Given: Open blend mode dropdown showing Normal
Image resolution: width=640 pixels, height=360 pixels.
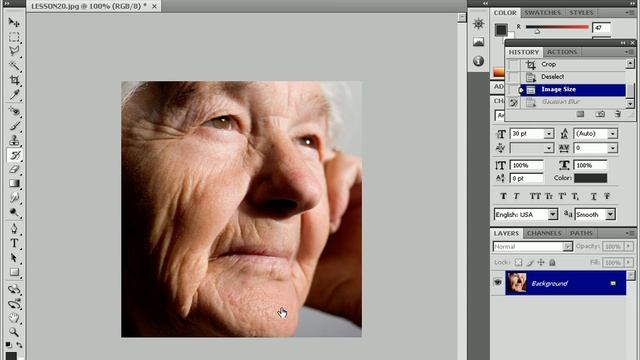Looking at the screenshot, I should pyautogui.click(x=567, y=247).
